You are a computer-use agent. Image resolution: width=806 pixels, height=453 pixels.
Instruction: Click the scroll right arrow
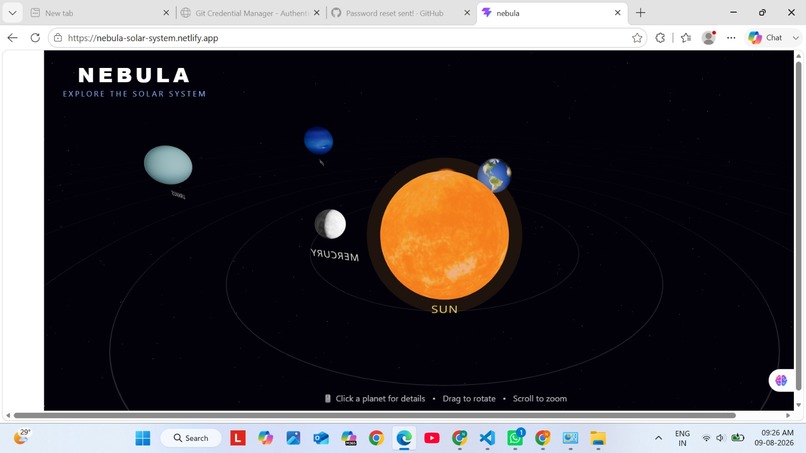(788, 415)
